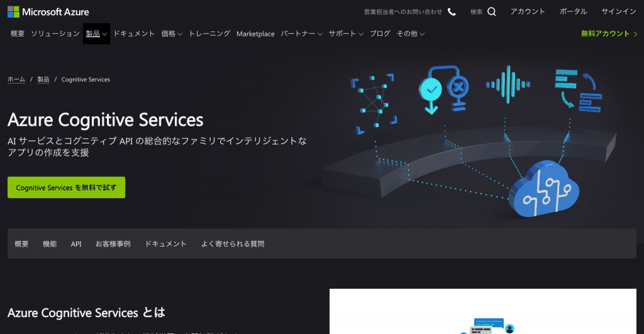
Task: Click the Microsoft Azure logo
Action: click(x=48, y=12)
